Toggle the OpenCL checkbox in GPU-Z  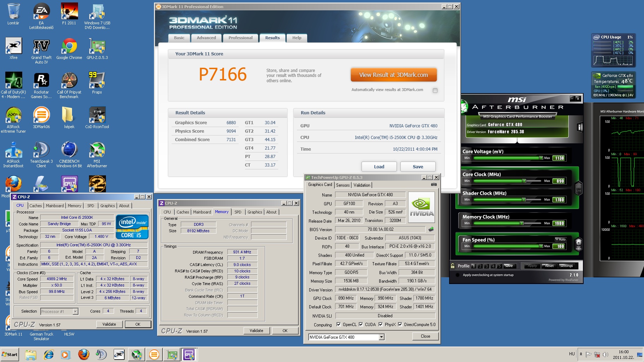339,325
